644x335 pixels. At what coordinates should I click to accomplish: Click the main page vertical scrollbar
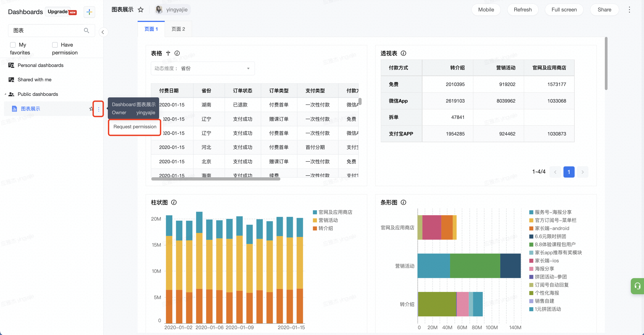[606, 64]
